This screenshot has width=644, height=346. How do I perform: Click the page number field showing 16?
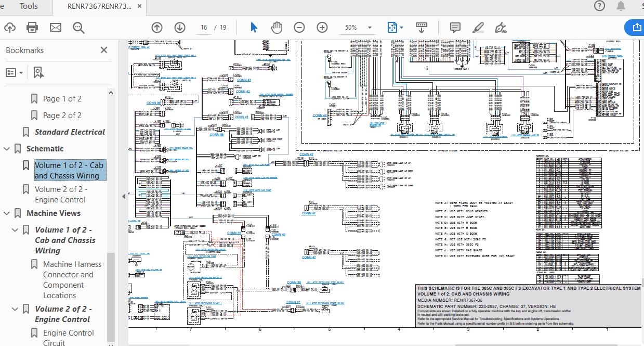pyautogui.click(x=204, y=28)
